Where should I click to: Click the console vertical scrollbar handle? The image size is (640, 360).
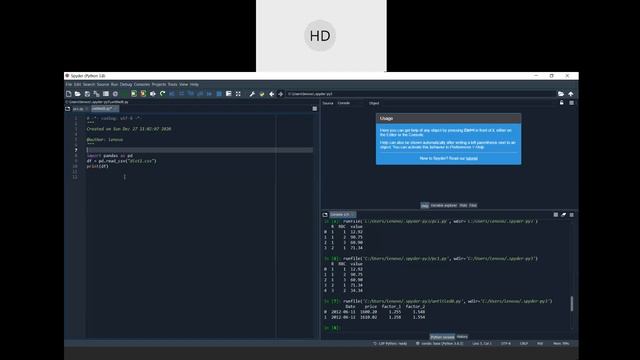[x=571, y=304]
